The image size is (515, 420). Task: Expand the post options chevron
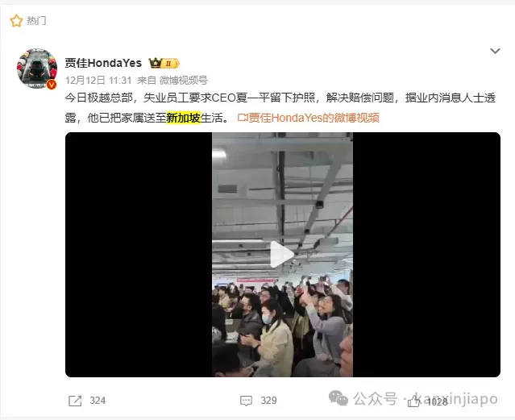[495, 51]
